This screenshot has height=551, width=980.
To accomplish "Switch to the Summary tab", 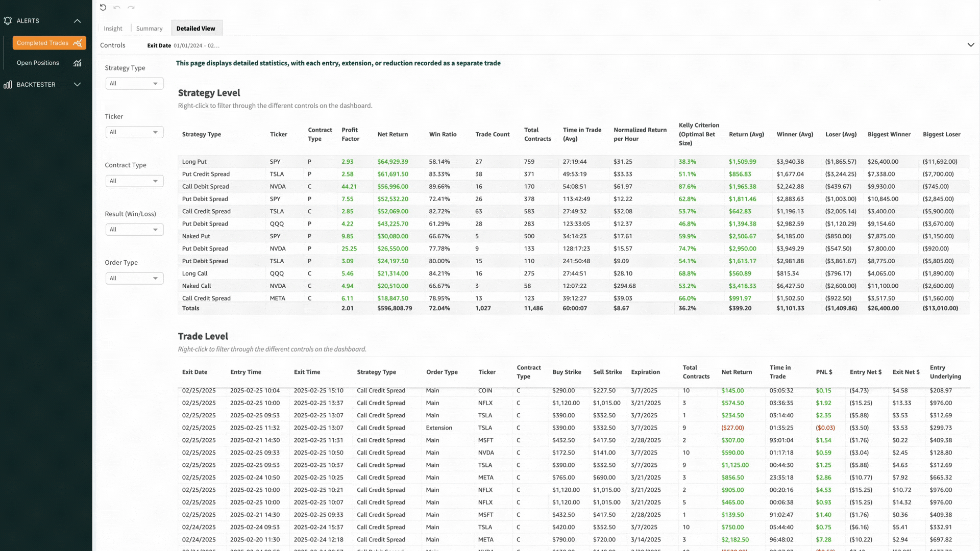I will pyautogui.click(x=149, y=29).
